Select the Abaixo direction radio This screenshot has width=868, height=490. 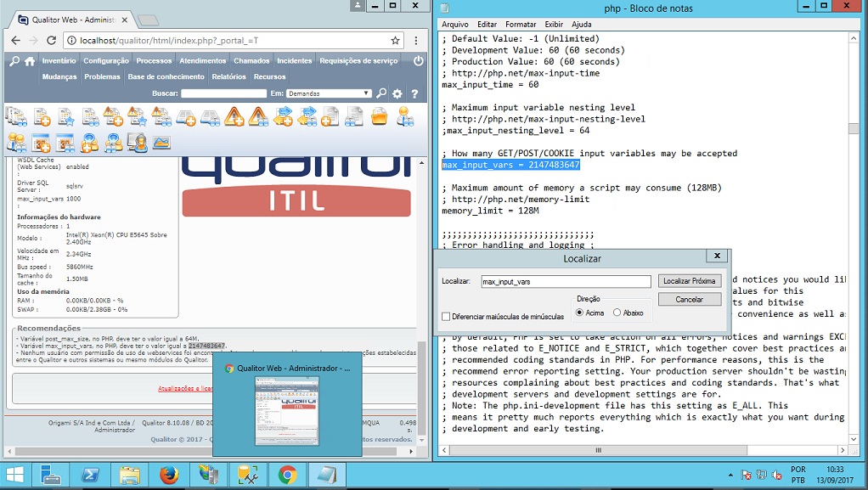[617, 313]
